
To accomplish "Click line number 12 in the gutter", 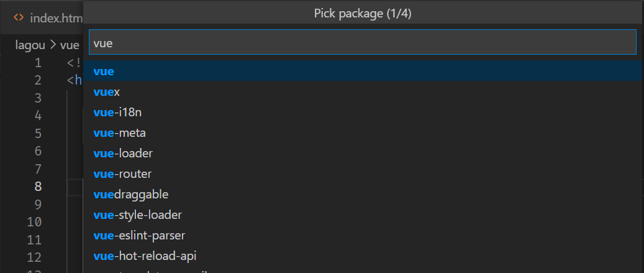I will [35, 257].
